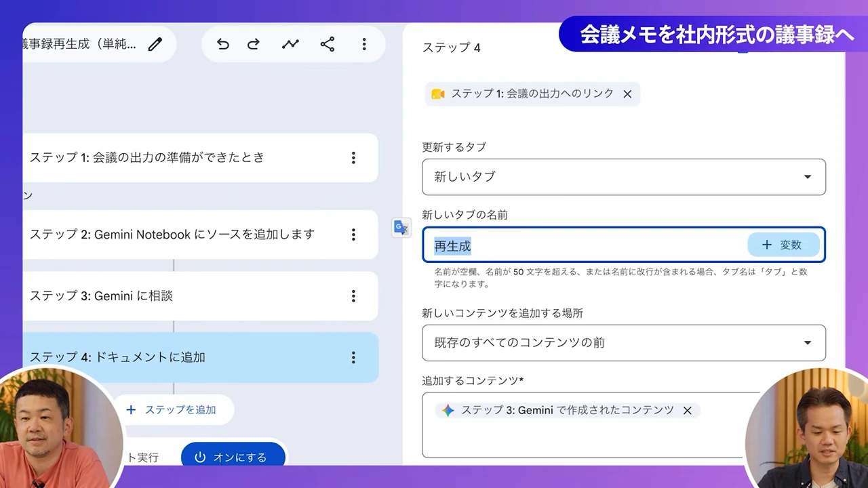Remove the ステップ 1 meeting output link chip
The height and width of the screenshot is (488, 868).
627,94
